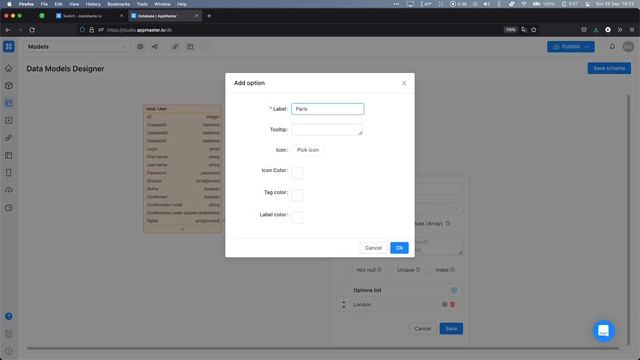Toggle the Not null checkbox
This screenshot has height=360, width=640.
(x=350, y=270)
